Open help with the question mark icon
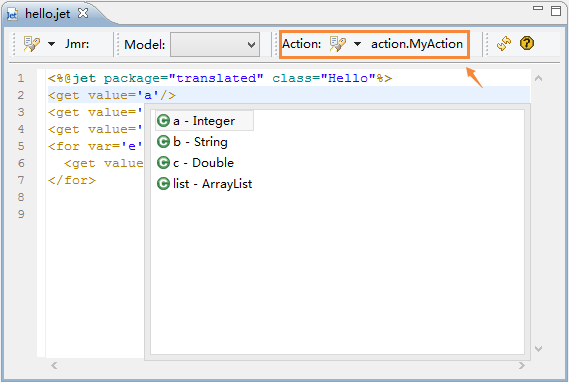 [527, 44]
